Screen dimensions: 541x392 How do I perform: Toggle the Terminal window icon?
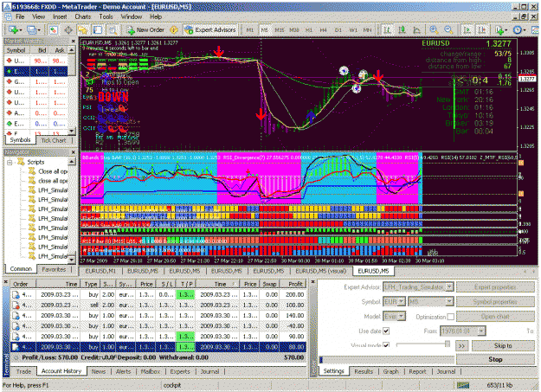pos(98,30)
